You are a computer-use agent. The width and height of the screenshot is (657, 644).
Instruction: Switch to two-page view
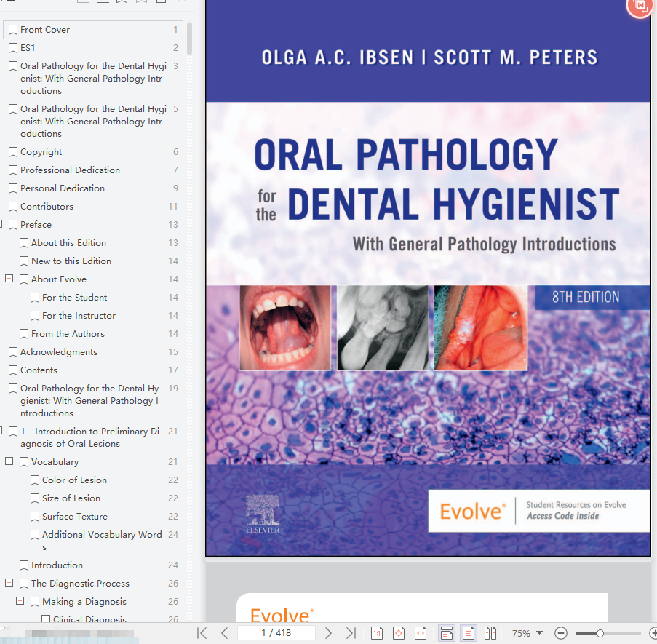click(x=490, y=633)
